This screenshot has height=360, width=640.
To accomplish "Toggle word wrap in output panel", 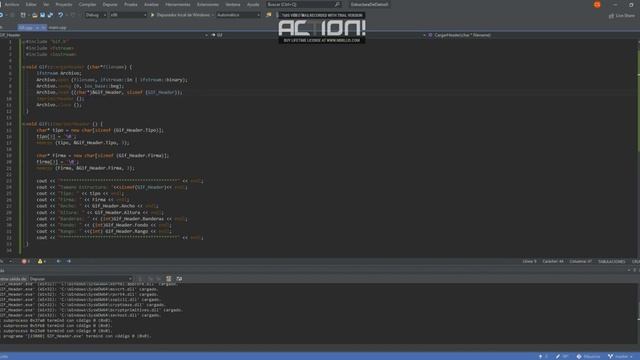I will tap(179, 279).
